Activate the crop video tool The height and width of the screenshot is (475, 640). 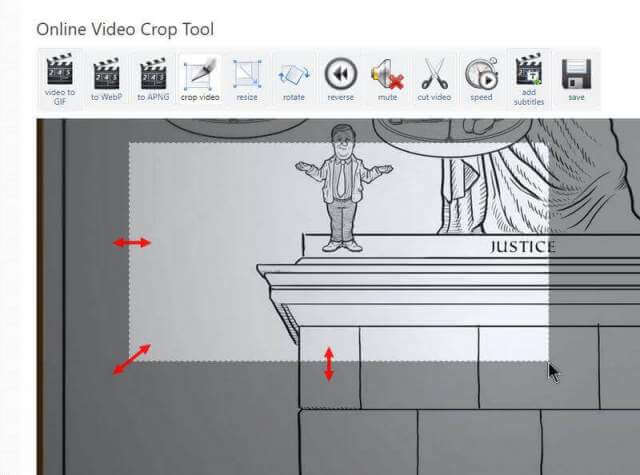click(200, 79)
